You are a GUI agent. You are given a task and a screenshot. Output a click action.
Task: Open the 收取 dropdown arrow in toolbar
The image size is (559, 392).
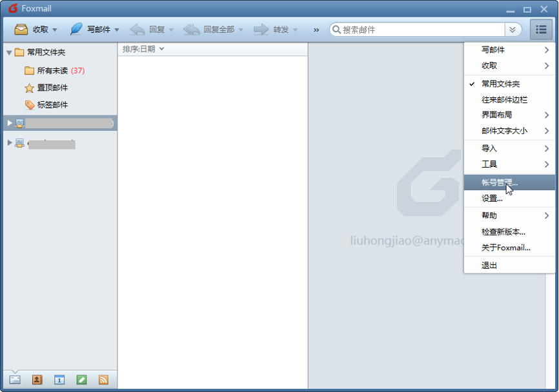click(x=55, y=30)
